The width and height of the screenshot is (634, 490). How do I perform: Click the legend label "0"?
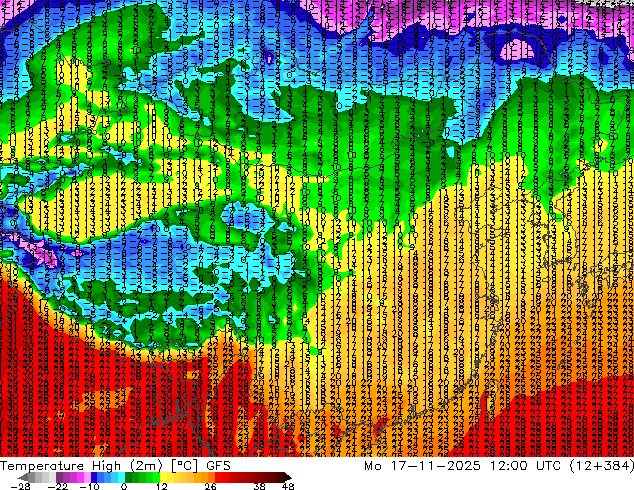click(124, 486)
